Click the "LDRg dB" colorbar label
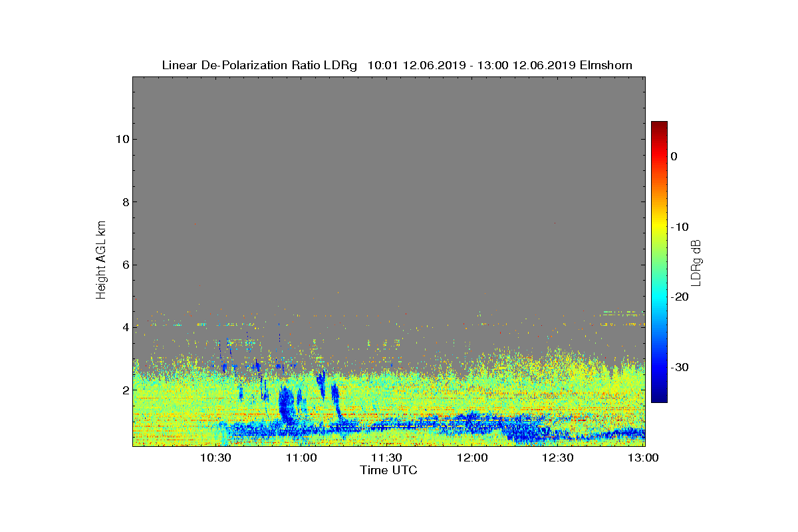The height and width of the screenshot is (532, 798). (697, 262)
